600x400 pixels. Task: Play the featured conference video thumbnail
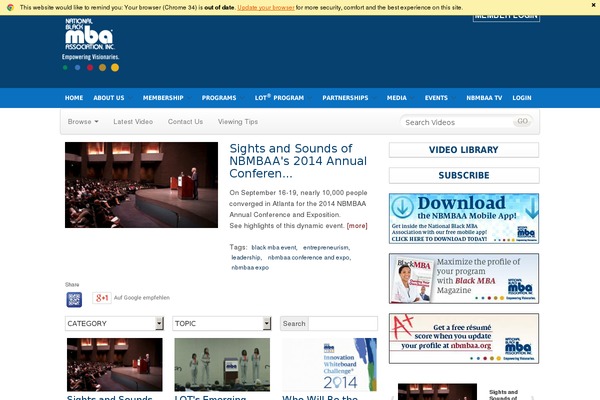(x=141, y=185)
